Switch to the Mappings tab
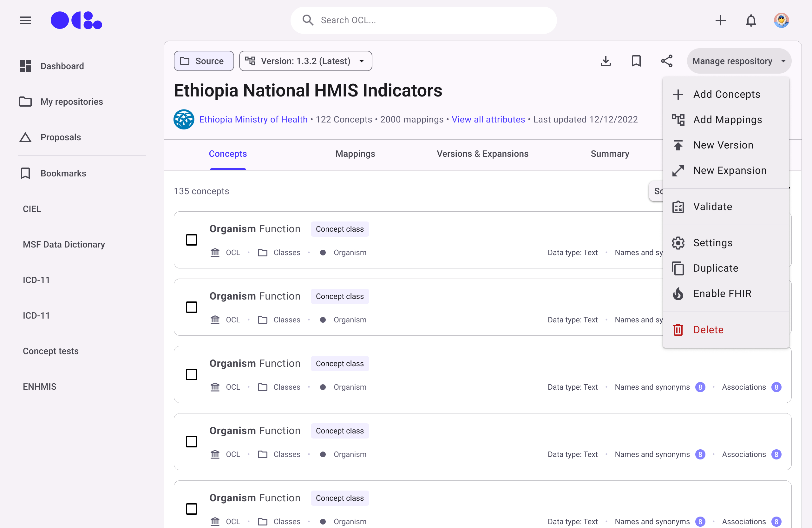The width and height of the screenshot is (812, 528). tap(355, 154)
